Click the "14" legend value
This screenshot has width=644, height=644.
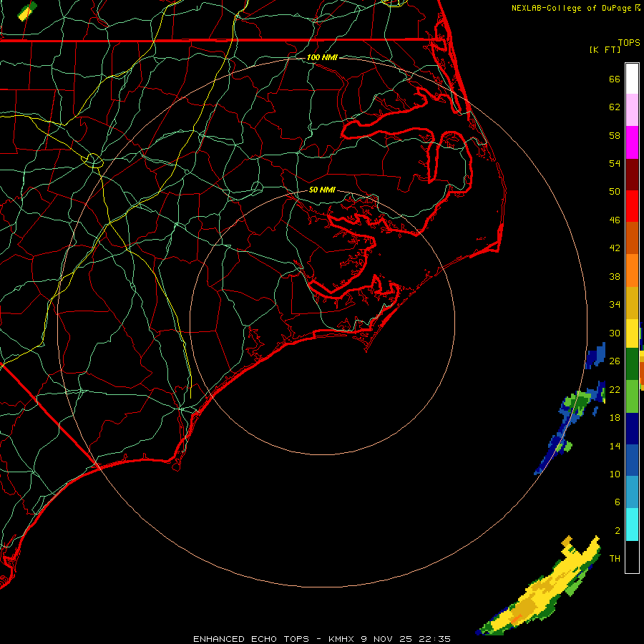pos(615,446)
